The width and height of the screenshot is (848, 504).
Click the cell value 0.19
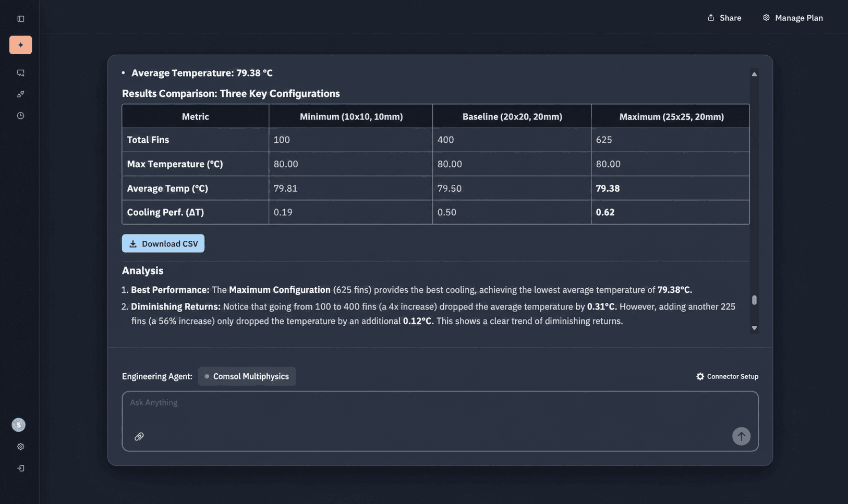point(283,212)
